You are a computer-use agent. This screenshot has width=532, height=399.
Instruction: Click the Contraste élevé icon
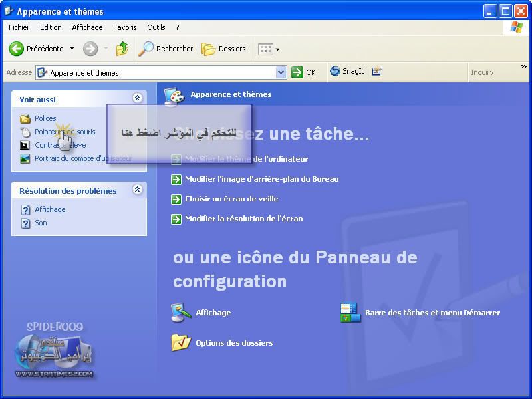tap(25, 145)
